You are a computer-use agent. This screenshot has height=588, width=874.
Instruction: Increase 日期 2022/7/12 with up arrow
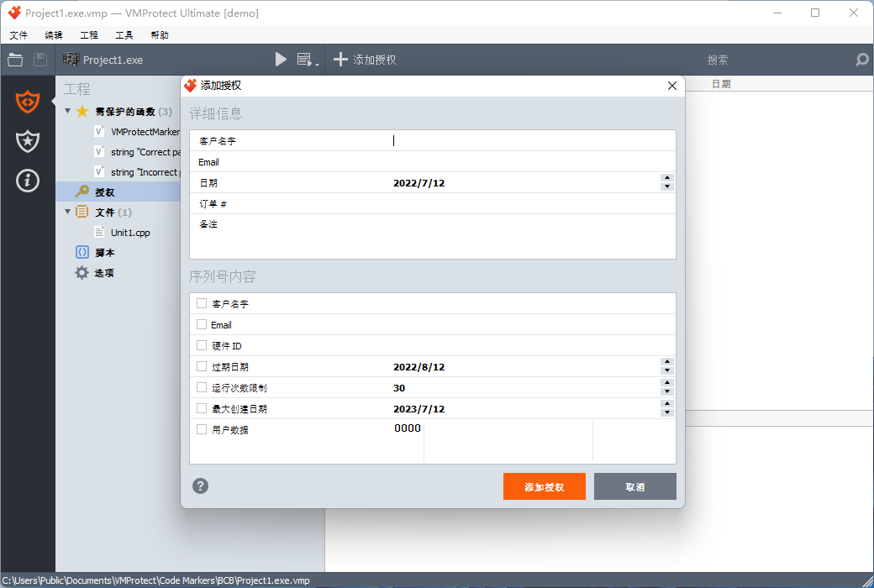click(667, 178)
